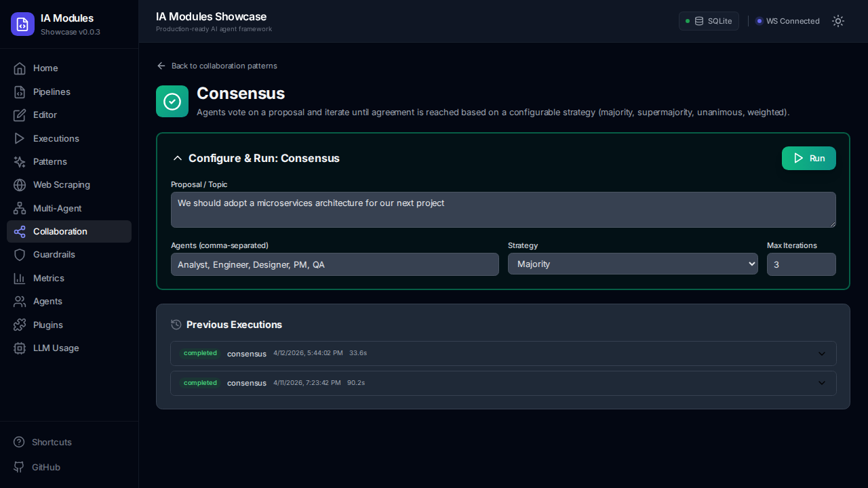868x488 pixels.
Task: Open the Web Scraping section
Action: (x=21, y=184)
